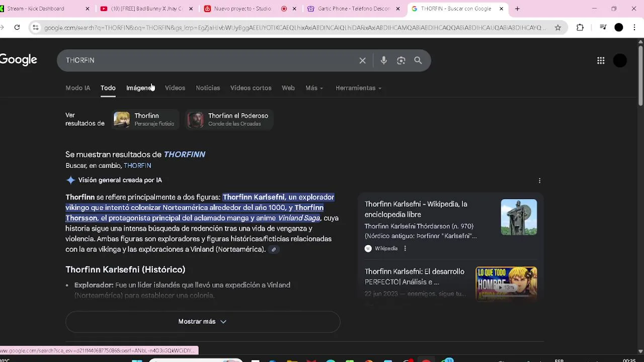Click the browser address bar URL

294,28
